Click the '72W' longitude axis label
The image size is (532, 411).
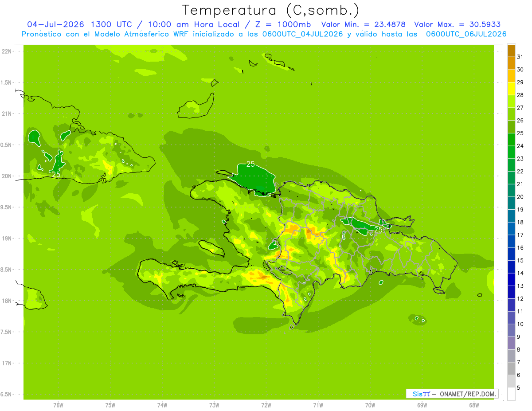click(266, 405)
